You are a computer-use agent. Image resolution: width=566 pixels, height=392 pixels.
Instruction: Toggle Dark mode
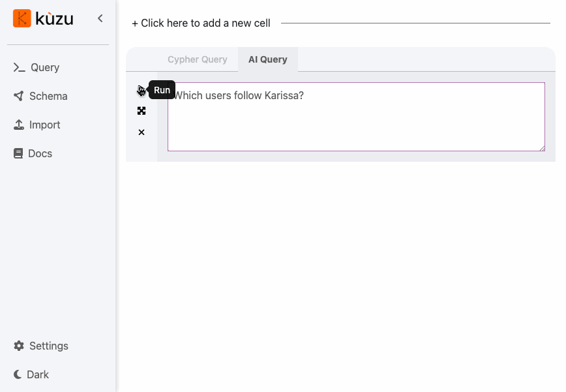pos(31,374)
